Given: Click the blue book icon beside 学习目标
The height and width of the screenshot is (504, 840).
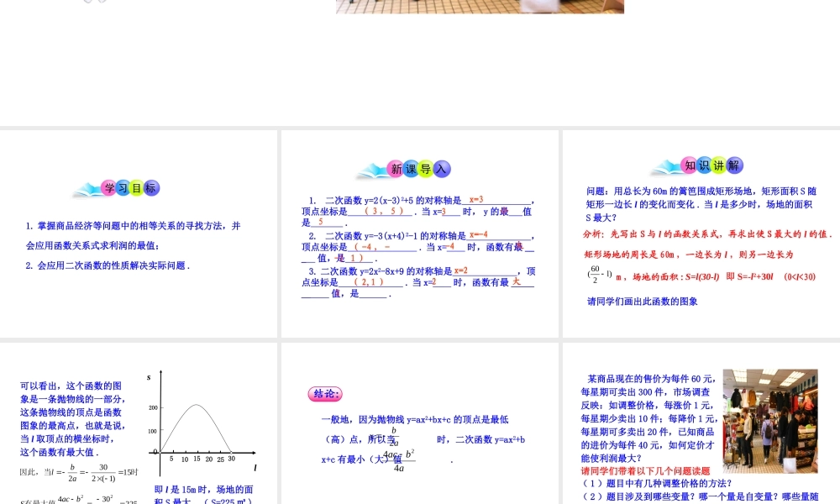Looking at the screenshot, I should point(88,187).
